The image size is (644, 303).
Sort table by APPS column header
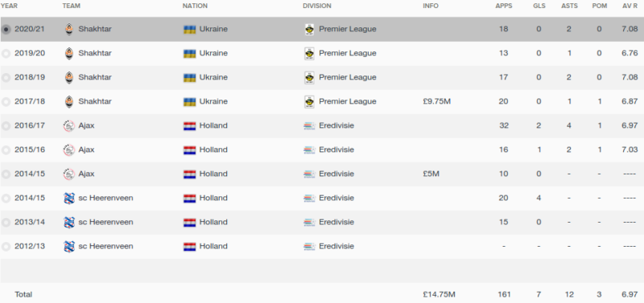click(x=504, y=6)
